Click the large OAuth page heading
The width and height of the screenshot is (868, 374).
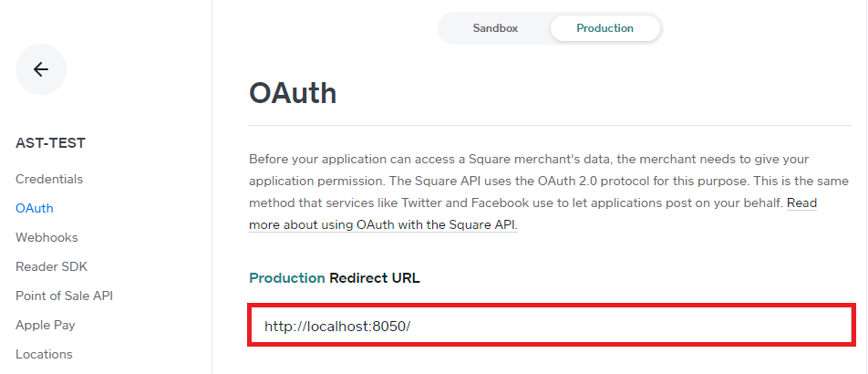point(293,93)
